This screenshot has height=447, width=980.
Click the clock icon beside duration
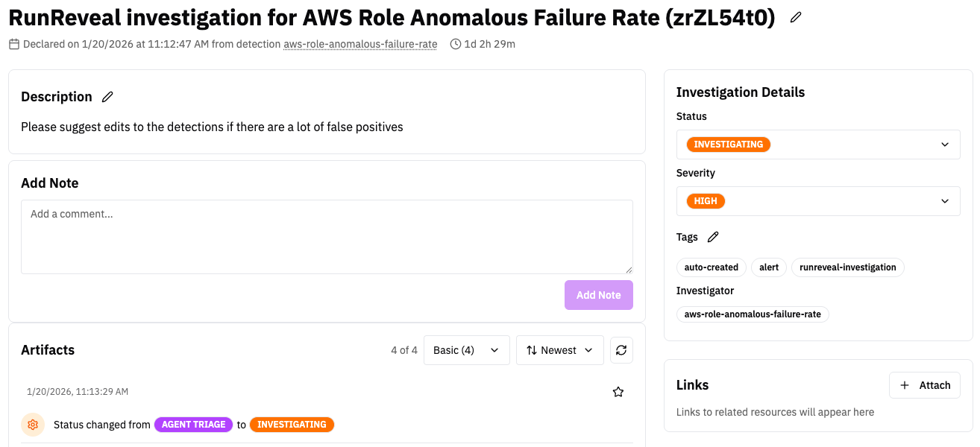coord(456,44)
